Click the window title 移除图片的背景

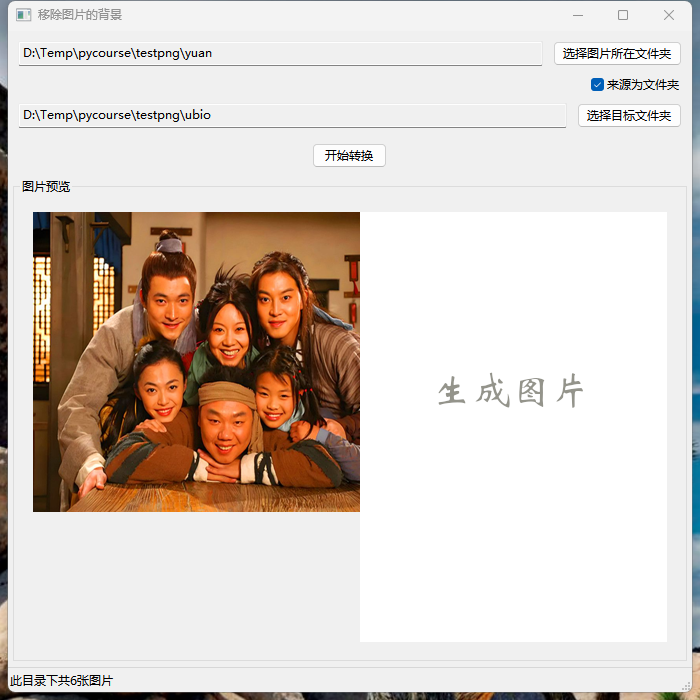pyautogui.click(x=80, y=15)
